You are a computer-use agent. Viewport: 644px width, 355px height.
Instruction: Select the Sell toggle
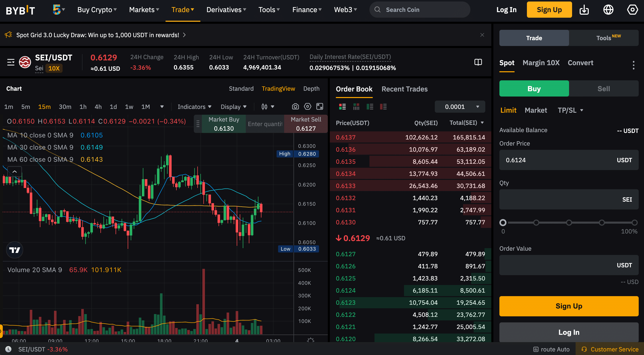(604, 88)
